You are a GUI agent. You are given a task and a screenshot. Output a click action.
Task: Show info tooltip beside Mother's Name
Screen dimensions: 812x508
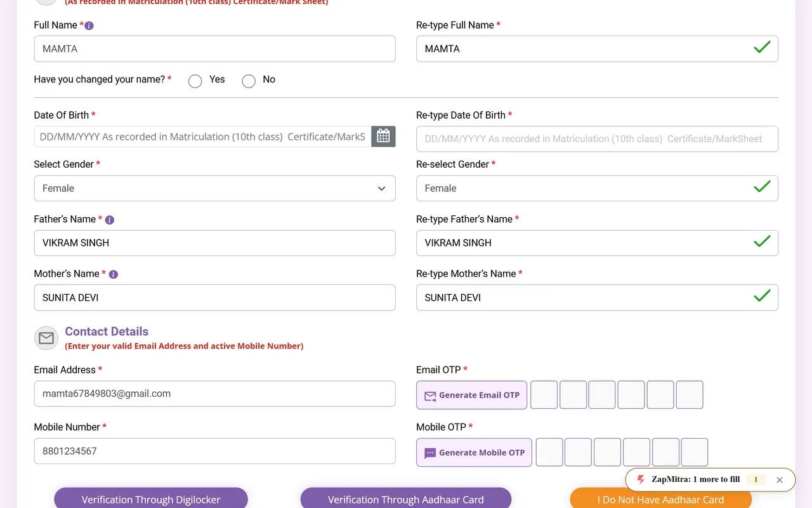114,274
